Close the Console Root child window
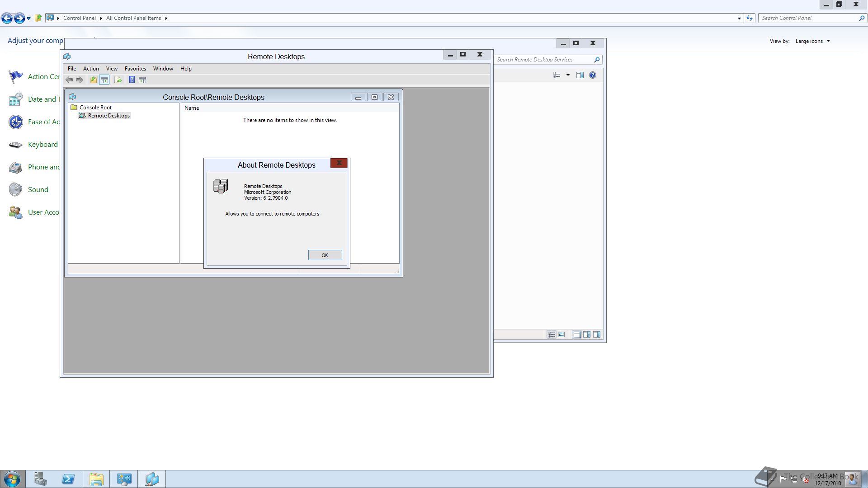This screenshot has height=488, width=868. coord(391,97)
